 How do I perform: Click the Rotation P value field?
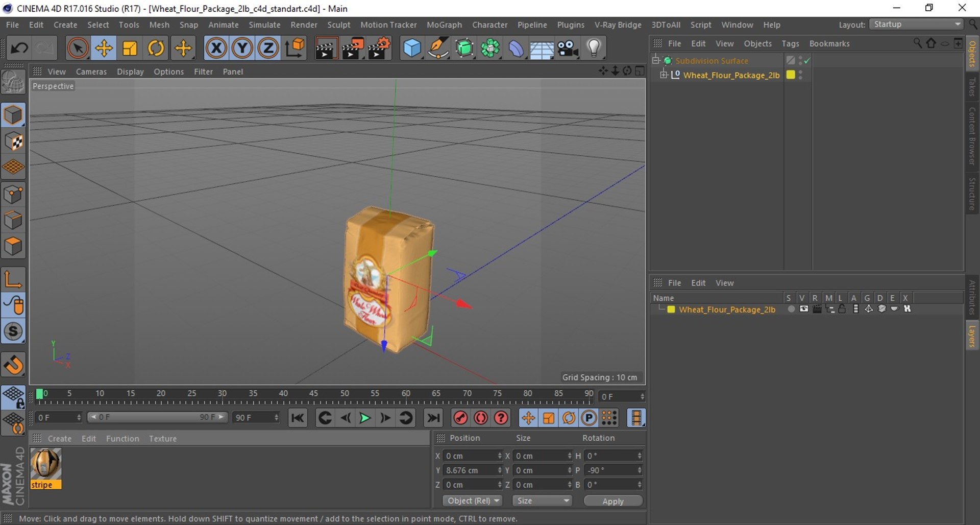613,470
